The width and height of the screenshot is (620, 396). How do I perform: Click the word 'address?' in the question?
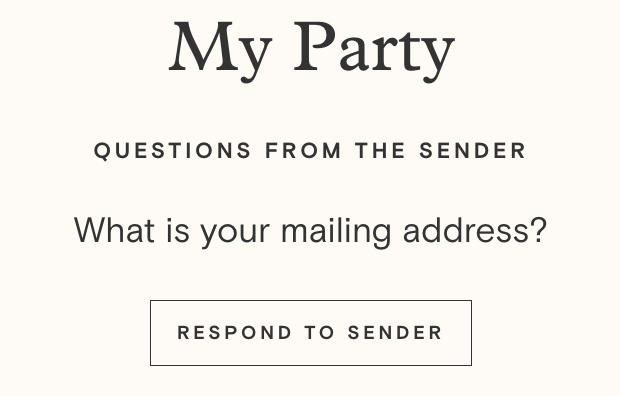coord(475,230)
